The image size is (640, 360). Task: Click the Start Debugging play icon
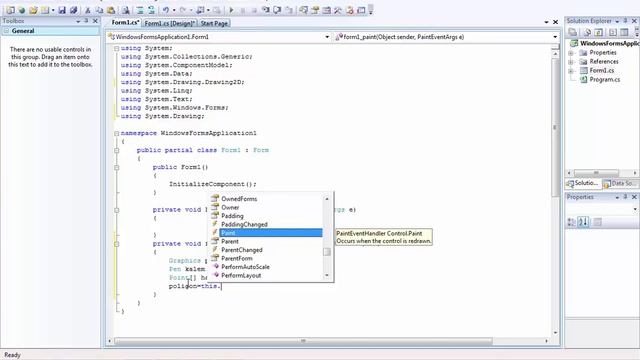(x=231, y=10)
